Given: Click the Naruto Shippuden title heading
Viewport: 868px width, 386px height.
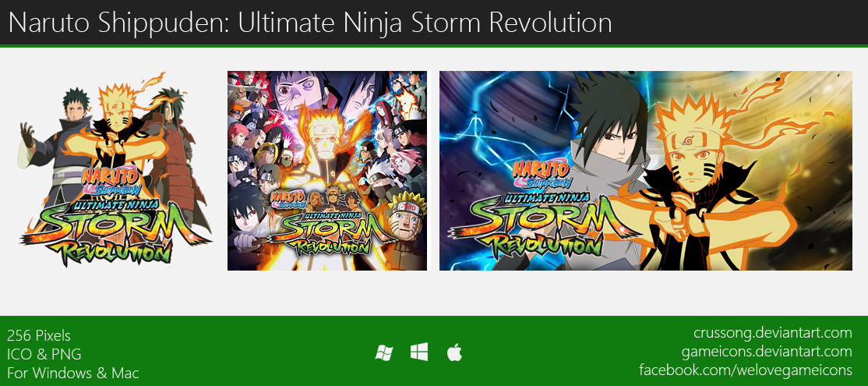Looking at the screenshot, I should 310,23.
